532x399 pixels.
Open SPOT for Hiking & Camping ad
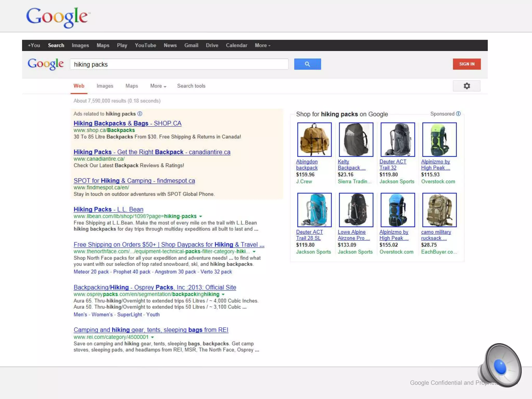coord(134,181)
